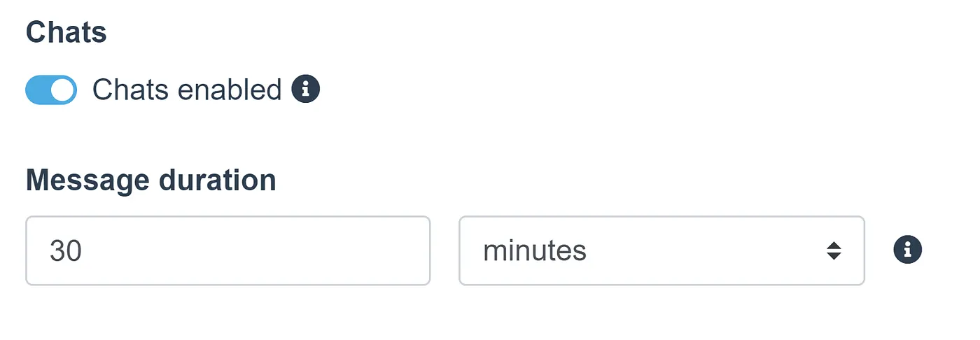Click the field containing 30

point(227,250)
